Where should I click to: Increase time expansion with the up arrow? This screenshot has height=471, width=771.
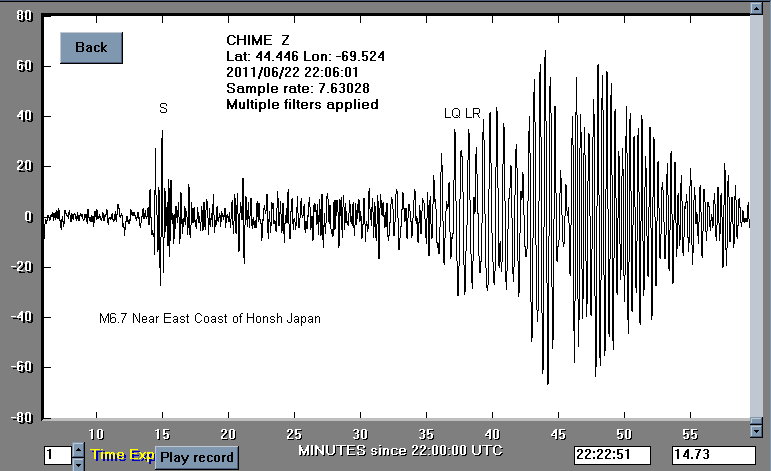point(79,450)
